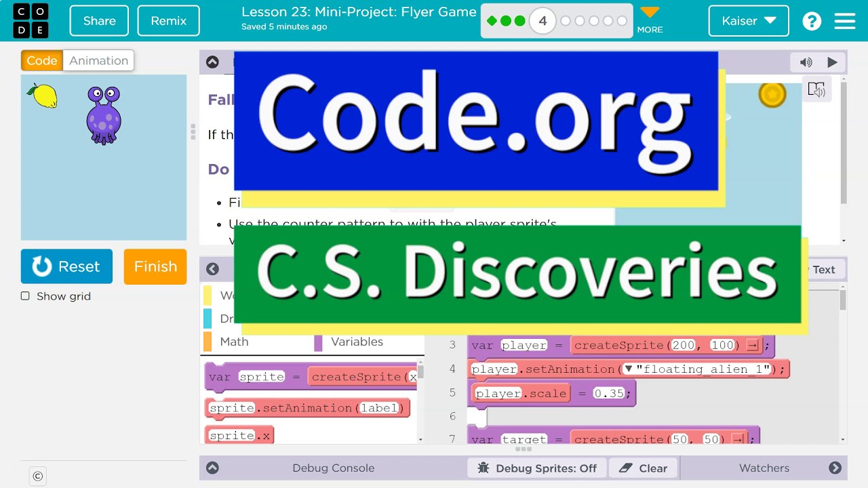Select current level bubble 4
The height and width of the screenshot is (488, 868).
pos(542,21)
